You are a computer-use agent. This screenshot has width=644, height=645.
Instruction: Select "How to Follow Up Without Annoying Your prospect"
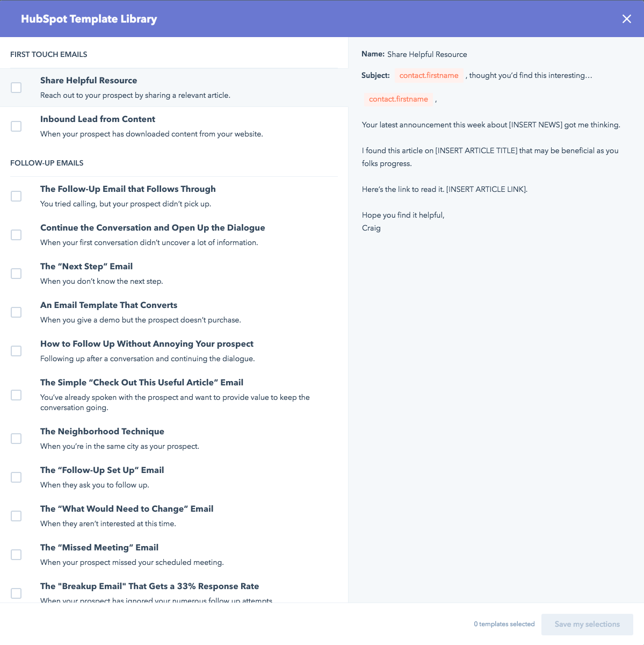(x=16, y=351)
